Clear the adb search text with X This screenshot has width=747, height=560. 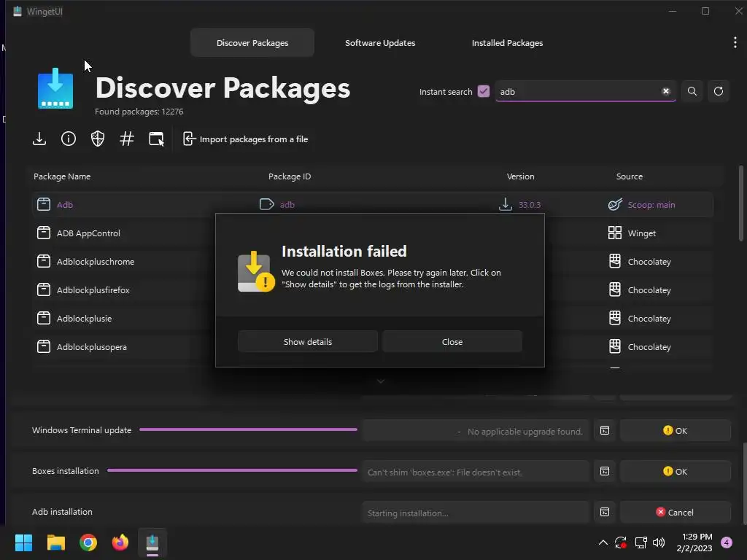point(665,91)
